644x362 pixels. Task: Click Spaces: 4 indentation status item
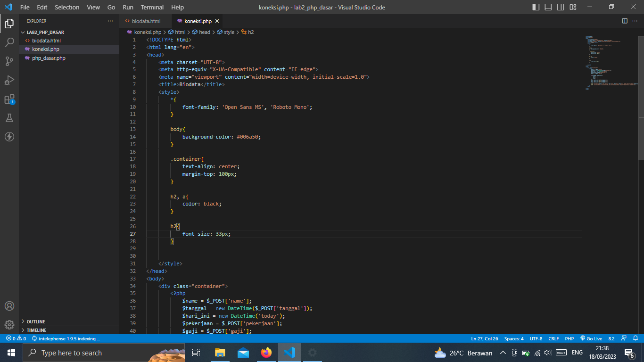point(514,338)
